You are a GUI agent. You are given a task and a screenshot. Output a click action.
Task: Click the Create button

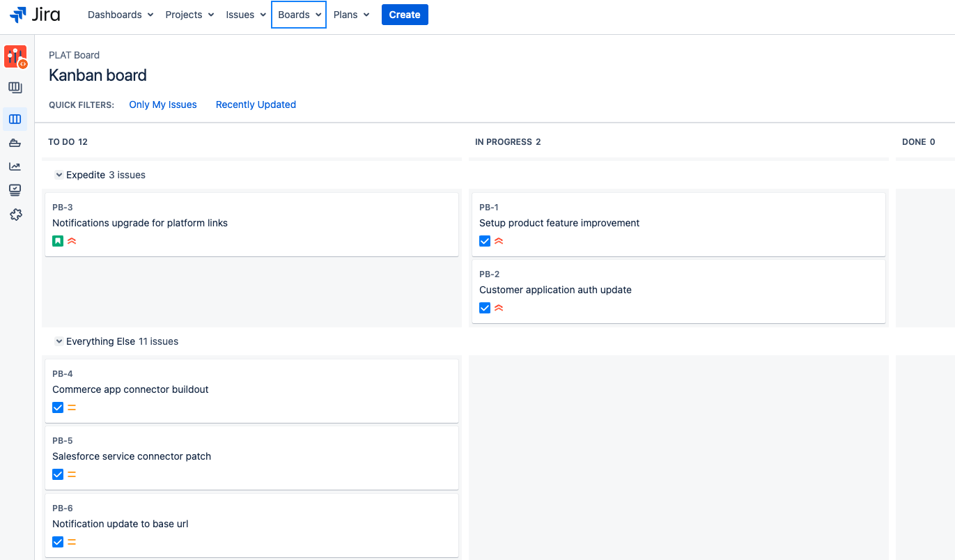click(x=405, y=15)
